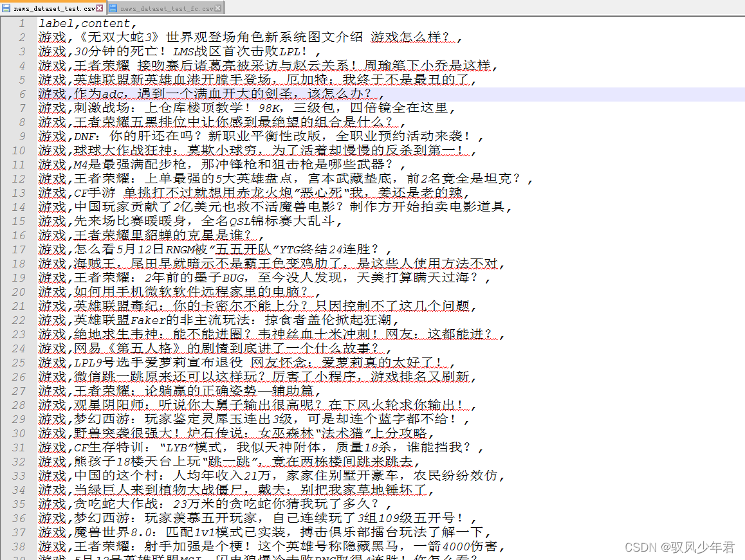
Task: Click line number 38 in the gutter
Action: pos(19,546)
